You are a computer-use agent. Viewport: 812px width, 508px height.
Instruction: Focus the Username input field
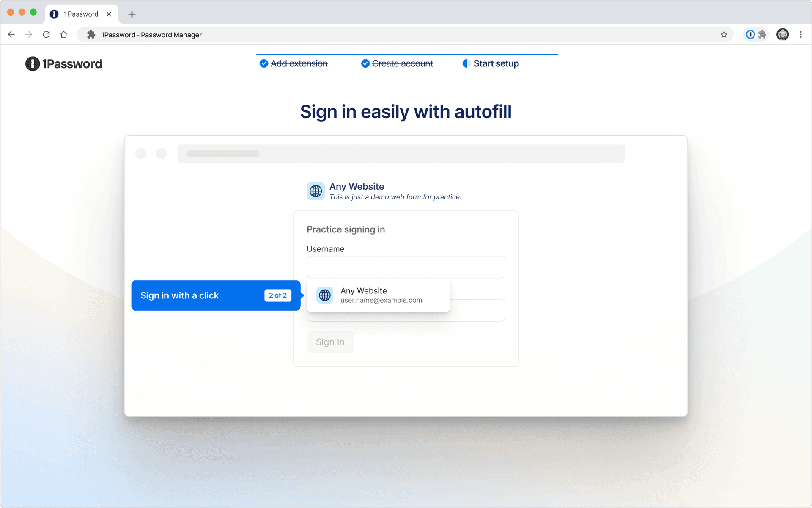coord(406,267)
